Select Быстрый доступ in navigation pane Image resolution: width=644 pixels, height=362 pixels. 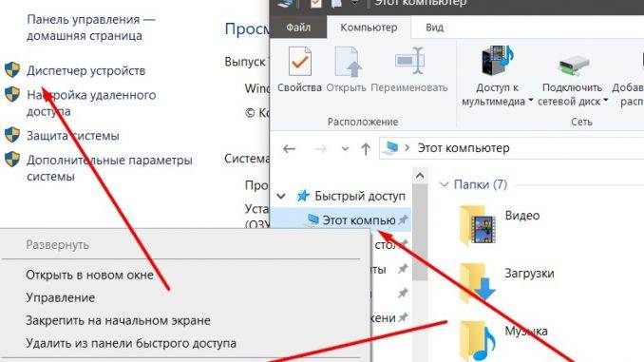(360, 196)
